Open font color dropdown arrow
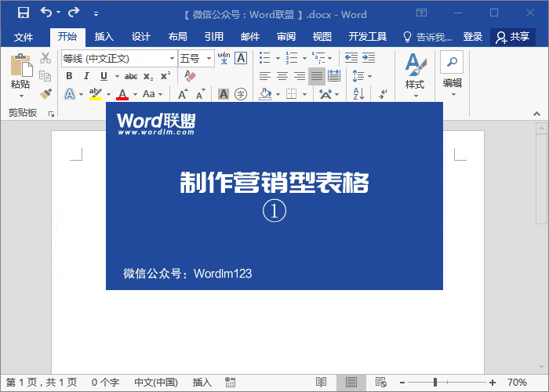 tap(135, 95)
